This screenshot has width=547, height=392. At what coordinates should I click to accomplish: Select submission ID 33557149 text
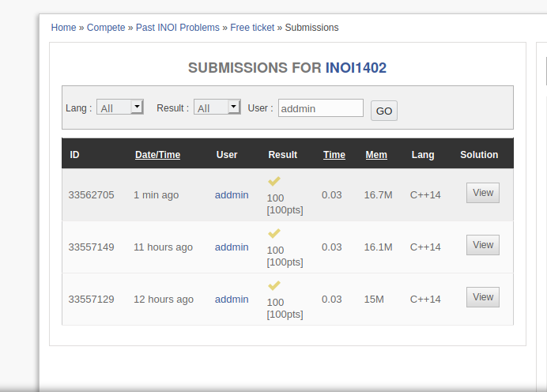coord(91,247)
